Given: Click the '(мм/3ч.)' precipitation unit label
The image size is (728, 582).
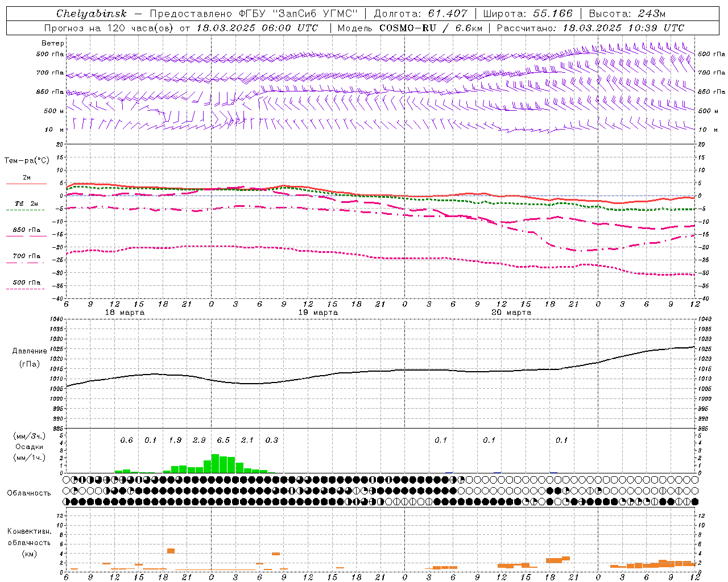Looking at the screenshot, I should (30, 436).
